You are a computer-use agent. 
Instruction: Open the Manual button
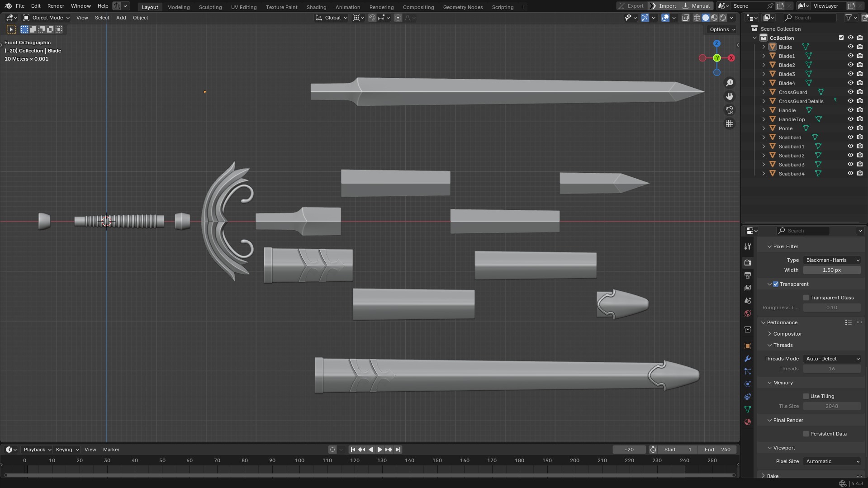coord(697,6)
